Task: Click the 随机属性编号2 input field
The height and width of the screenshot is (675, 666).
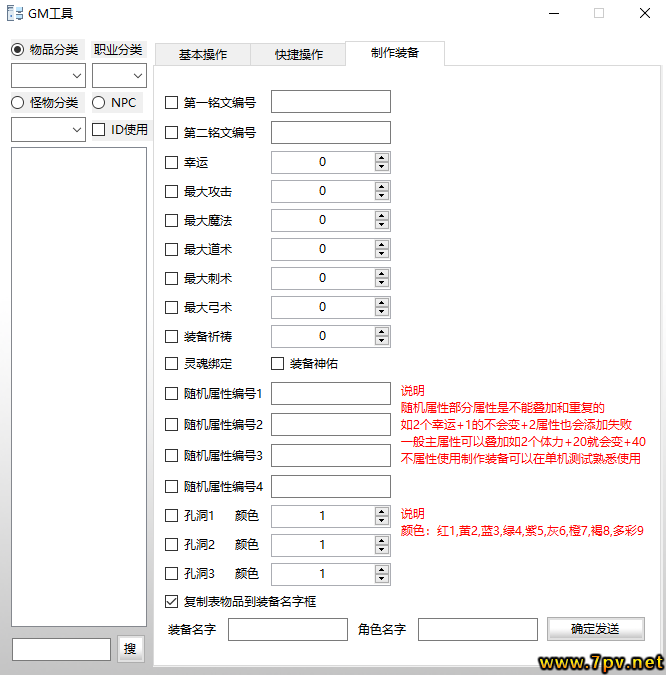Action: pyautogui.click(x=331, y=424)
